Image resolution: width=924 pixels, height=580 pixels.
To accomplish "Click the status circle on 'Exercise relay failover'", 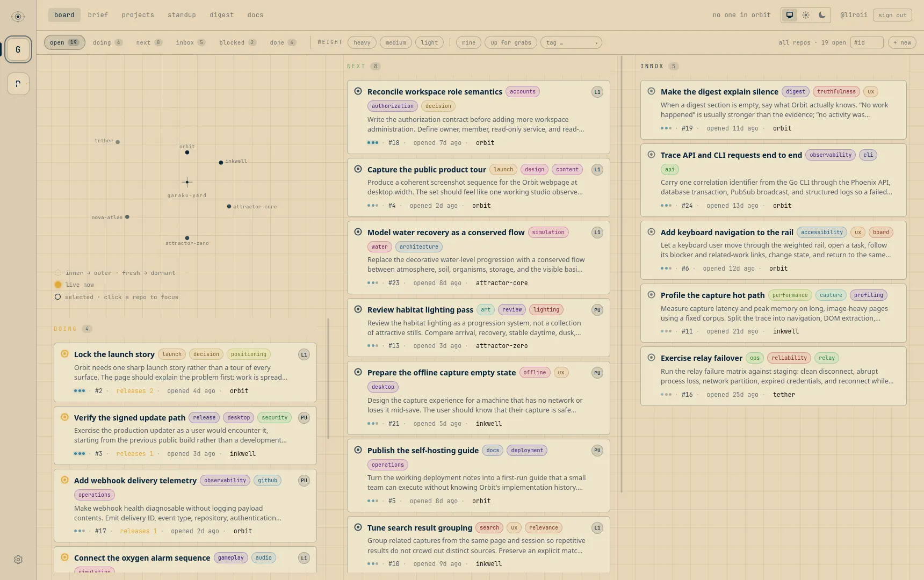I will (652, 358).
